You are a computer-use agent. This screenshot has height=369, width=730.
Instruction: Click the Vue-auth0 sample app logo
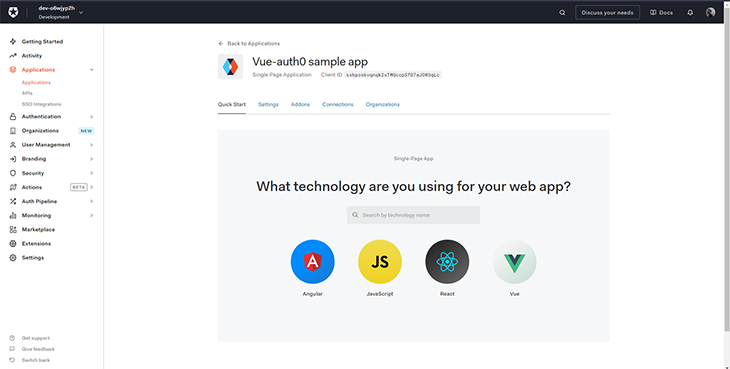click(x=230, y=67)
